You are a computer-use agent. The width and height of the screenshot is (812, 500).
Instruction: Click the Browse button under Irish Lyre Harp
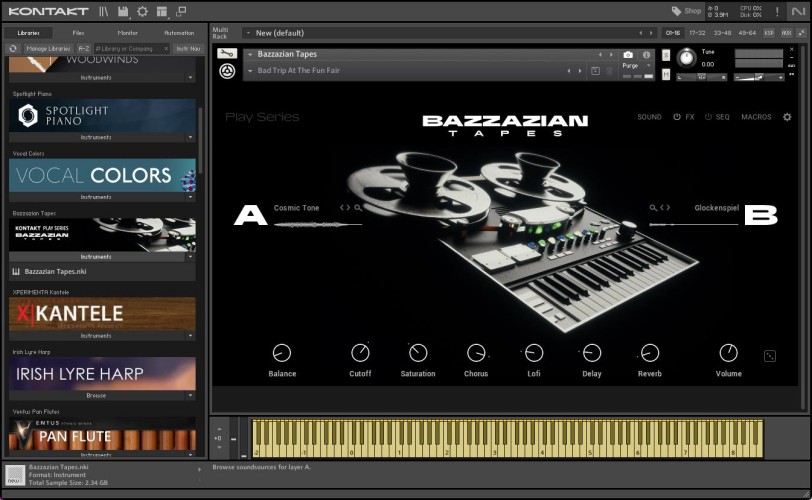(x=96, y=395)
